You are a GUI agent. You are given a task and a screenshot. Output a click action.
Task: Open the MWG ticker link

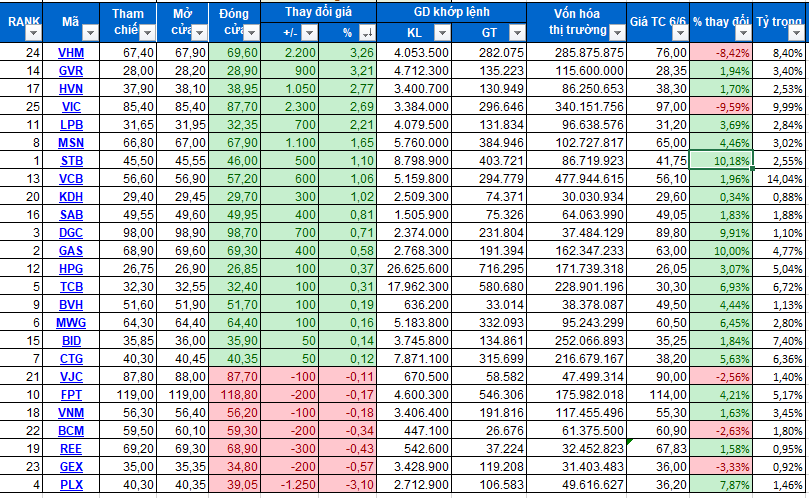[71, 323]
